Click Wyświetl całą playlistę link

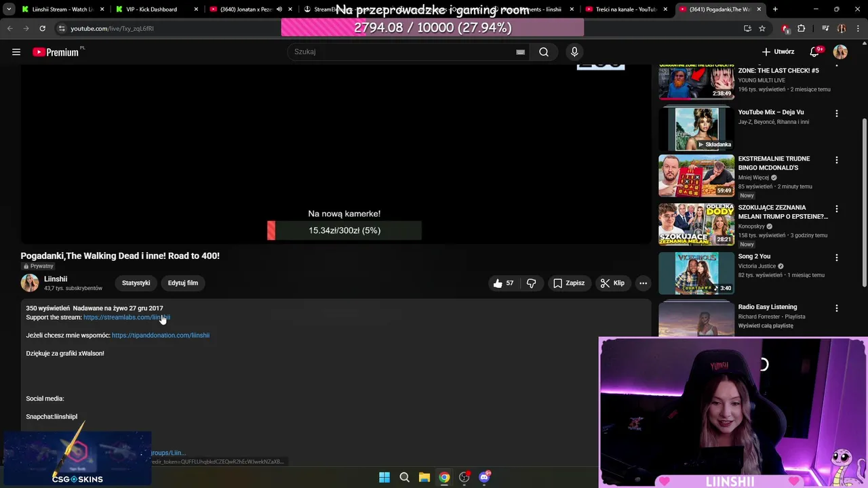point(766,326)
